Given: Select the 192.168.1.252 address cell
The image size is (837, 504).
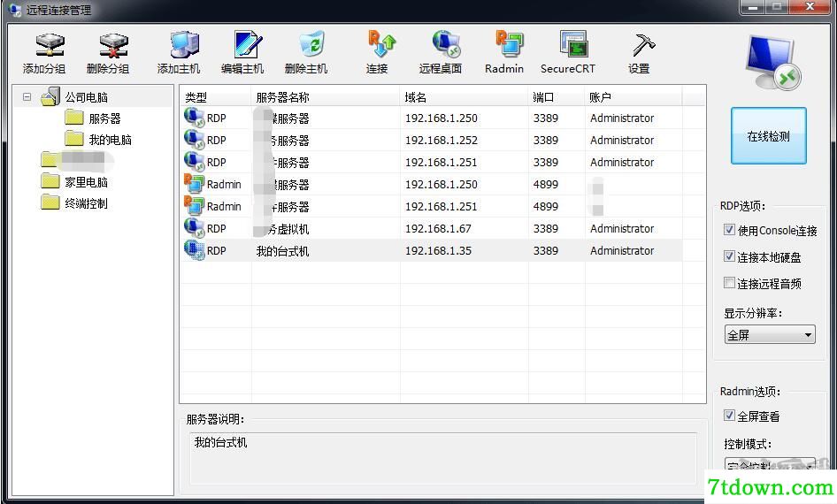Looking at the screenshot, I should click(x=442, y=140).
